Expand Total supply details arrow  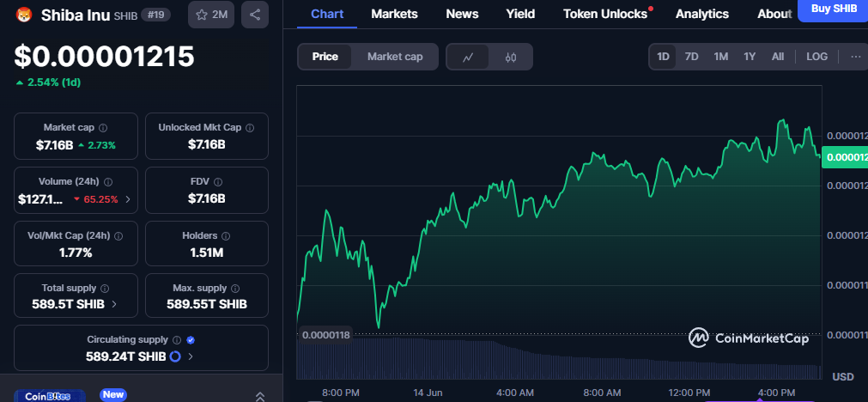[114, 304]
